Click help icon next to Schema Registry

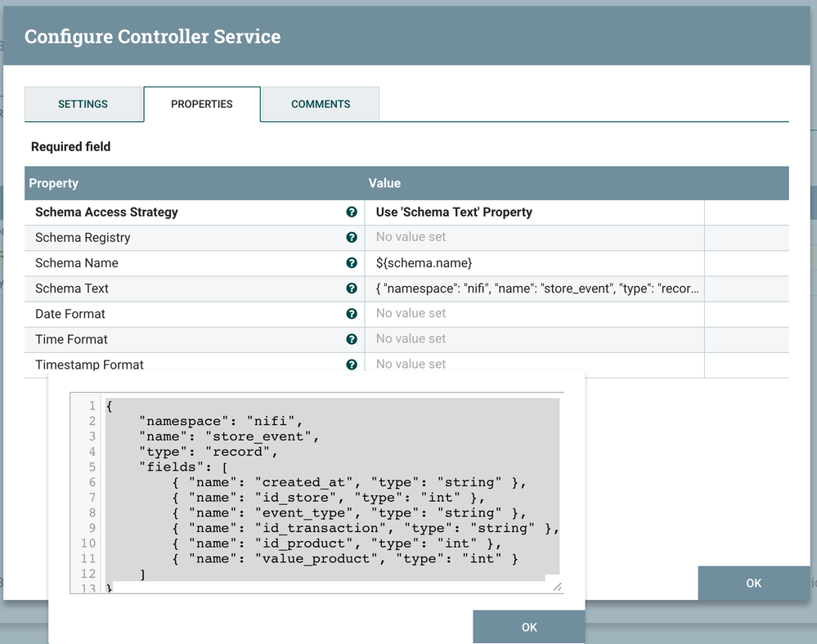pos(352,238)
